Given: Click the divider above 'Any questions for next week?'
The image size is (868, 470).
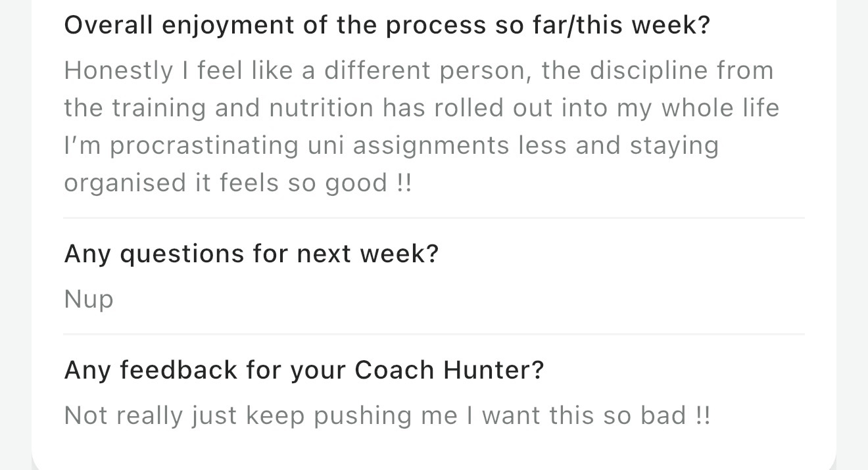Looking at the screenshot, I should pyautogui.click(x=434, y=218).
